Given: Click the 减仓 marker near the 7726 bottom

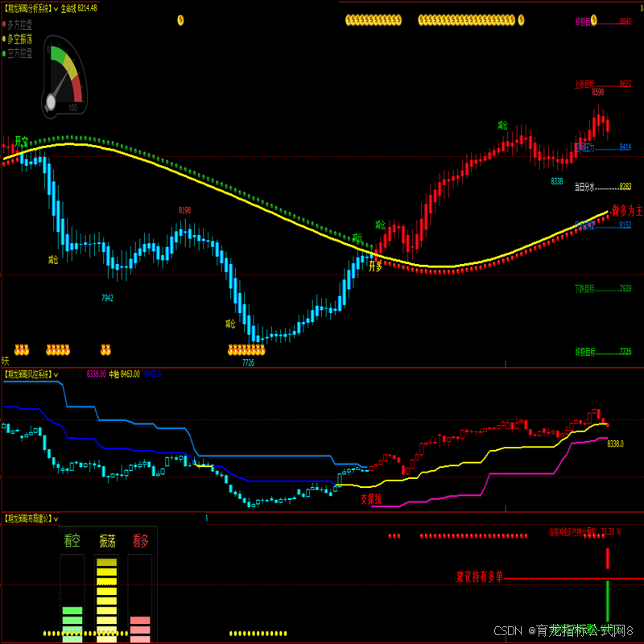Looking at the screenshot, I should [x=230, y=324].
